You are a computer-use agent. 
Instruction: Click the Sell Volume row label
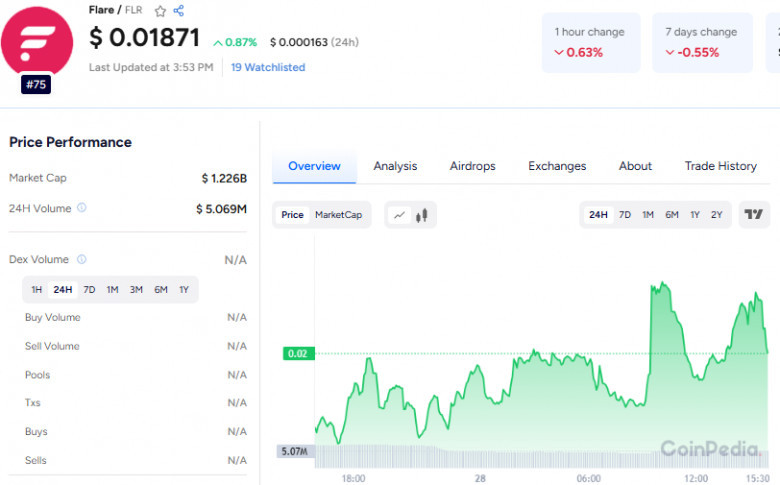coord(52,346)
